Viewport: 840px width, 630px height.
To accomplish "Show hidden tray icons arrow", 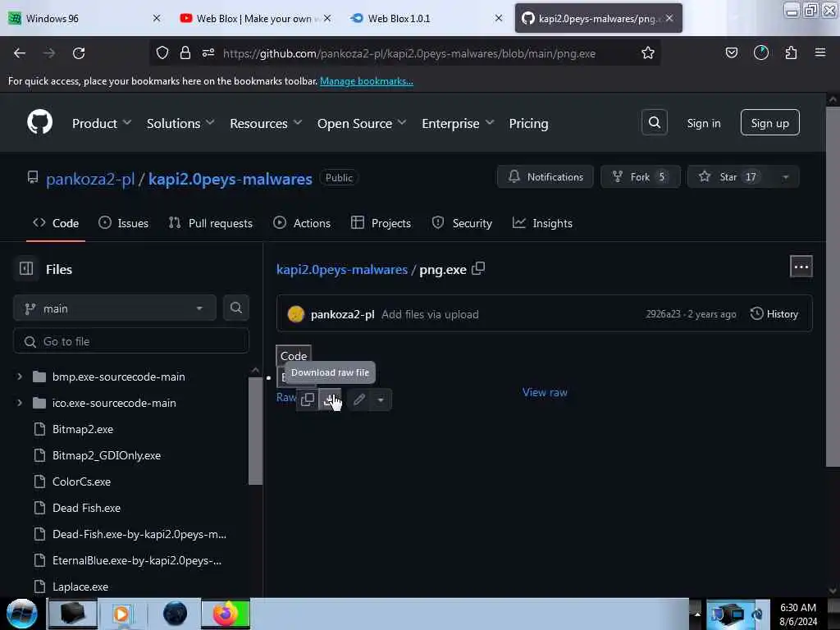I will pos(697,614).
